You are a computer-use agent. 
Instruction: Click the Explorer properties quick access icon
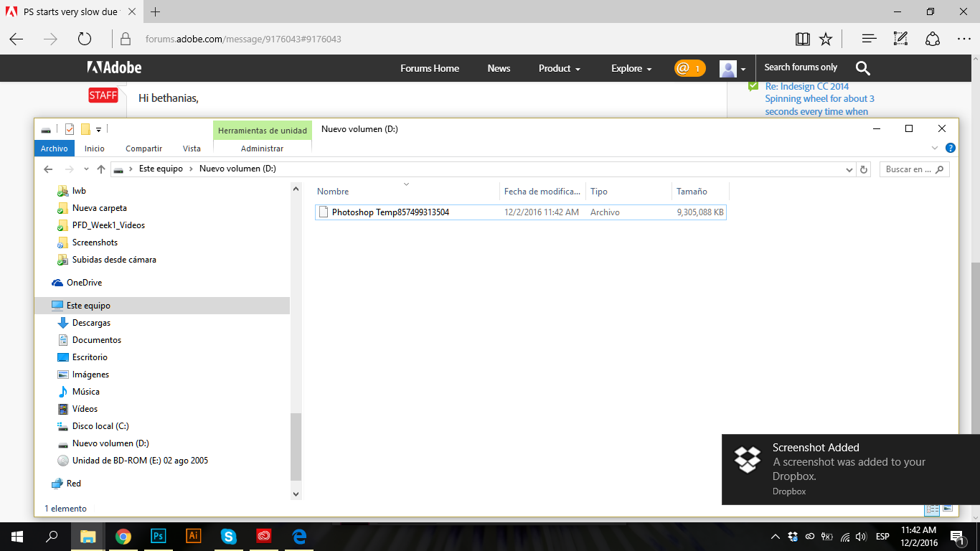pos(70,129)
